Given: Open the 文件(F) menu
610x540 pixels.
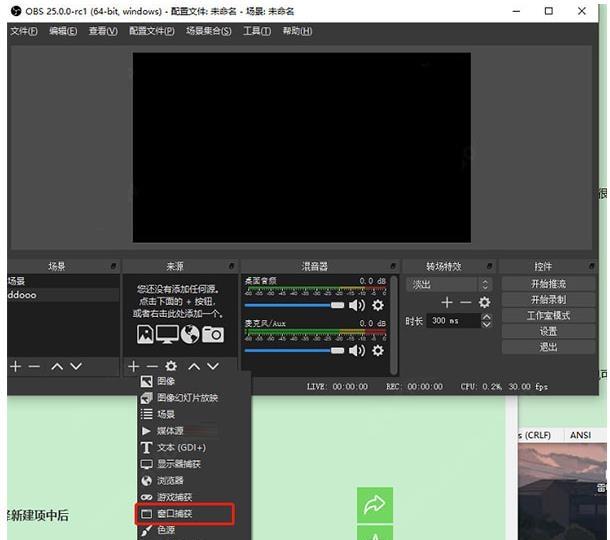Looking at the screenshot, I should point(24,31).
